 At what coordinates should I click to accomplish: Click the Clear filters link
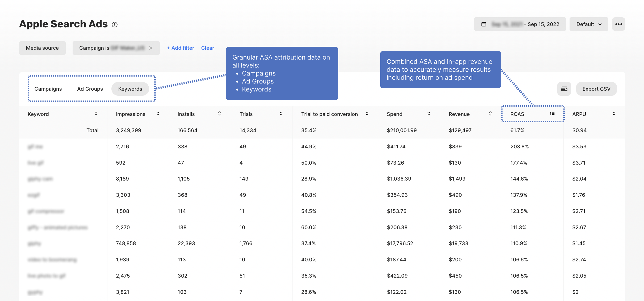[207, 48]
